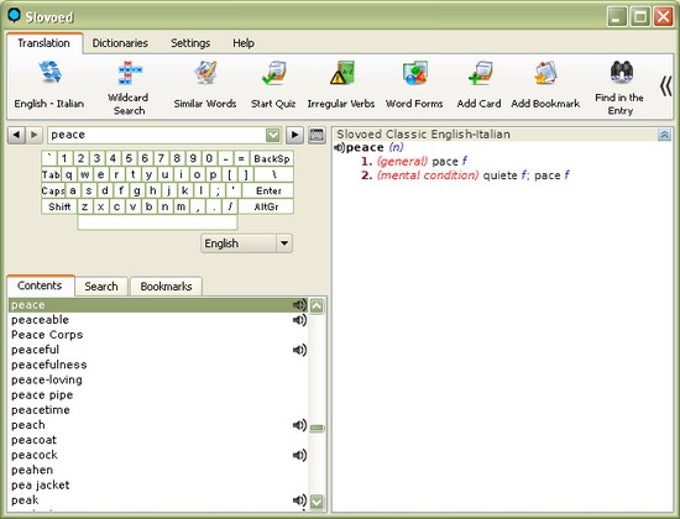Screen dimensions: 680x519
Task: Collapse toolbar with double chevron arrow
Action: point(666,86)
